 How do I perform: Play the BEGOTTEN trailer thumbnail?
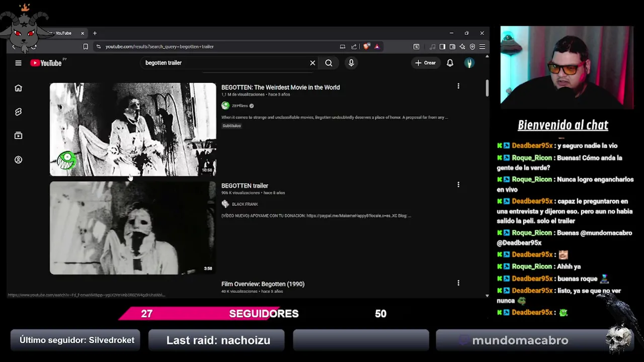point(133,228)
